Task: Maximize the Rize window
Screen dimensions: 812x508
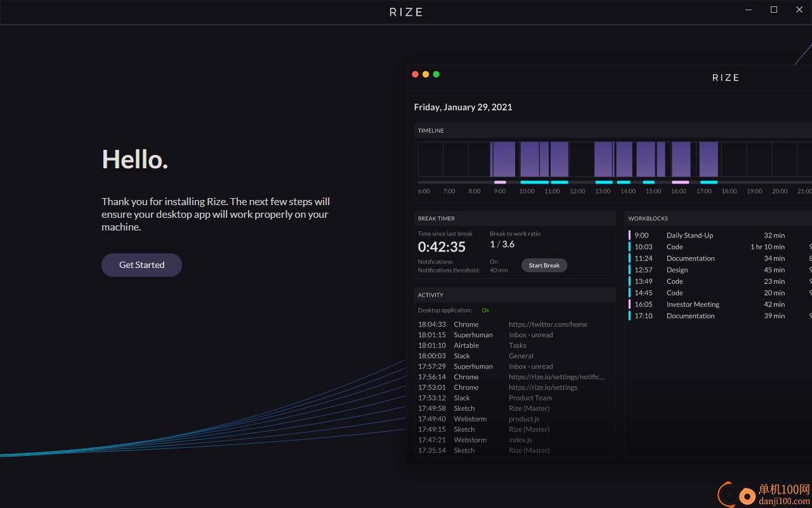Action: pyautogui.click(x=774, y=10)
